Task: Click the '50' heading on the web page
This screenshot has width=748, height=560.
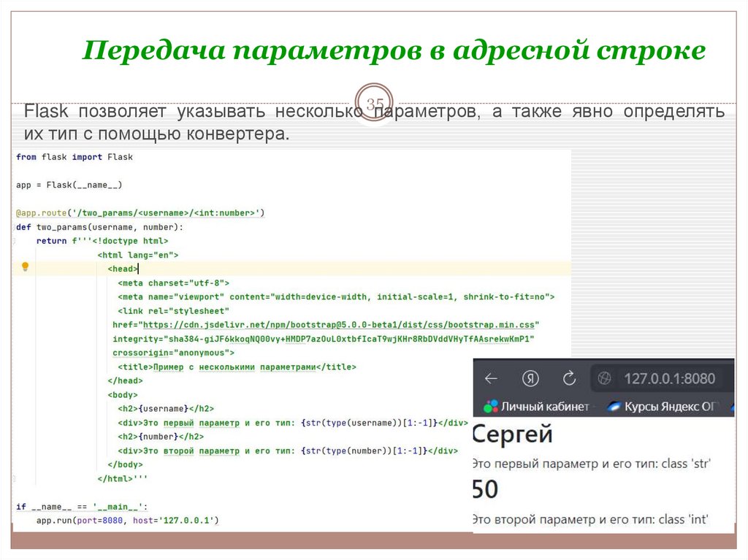Action: click(x=485, y=489)
